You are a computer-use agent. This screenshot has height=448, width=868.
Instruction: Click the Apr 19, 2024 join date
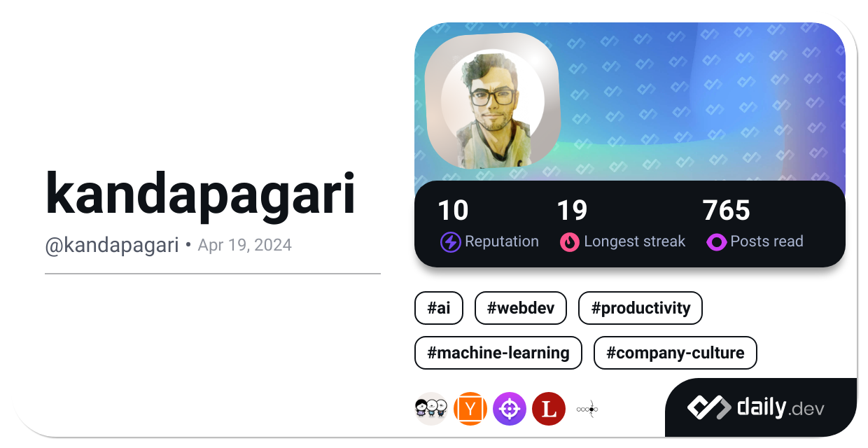(245, 245)
